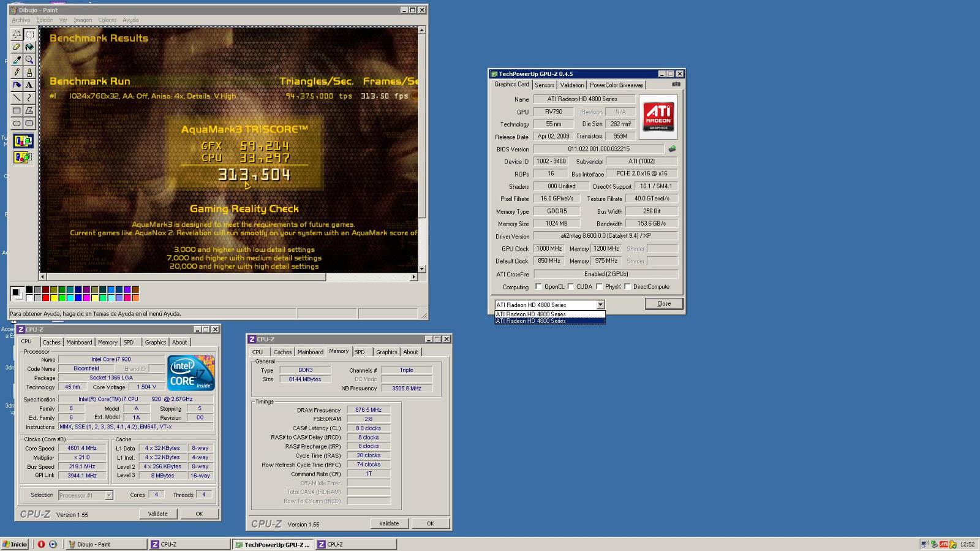The height and width of the screenshot is (551, 980).
Task: Collapse the GPU selection dropdown arrow in GPU-Z
Action: 600,305
